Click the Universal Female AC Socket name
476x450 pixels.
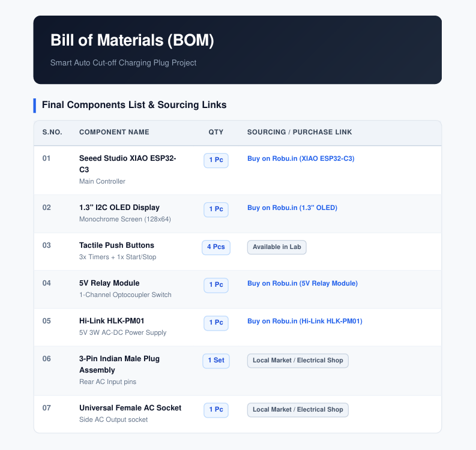tap(130, 408)
